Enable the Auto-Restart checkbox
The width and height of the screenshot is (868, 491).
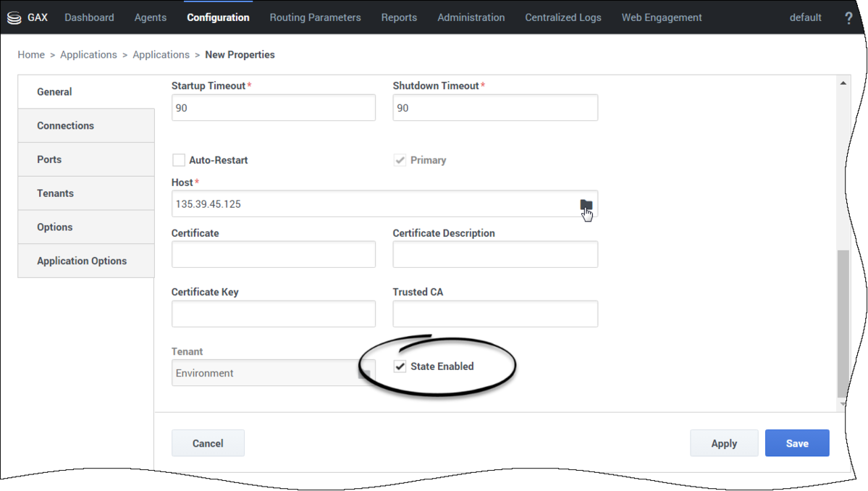pyautogui.click(x=178, y=160)
